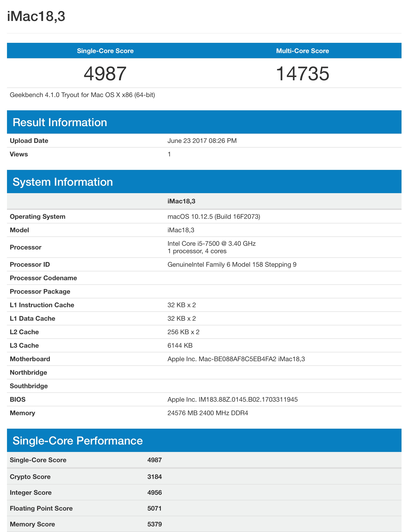This screenshot has width=405, height=532.
Task: Click the Processor row label
Action: (x=26, y=247)
